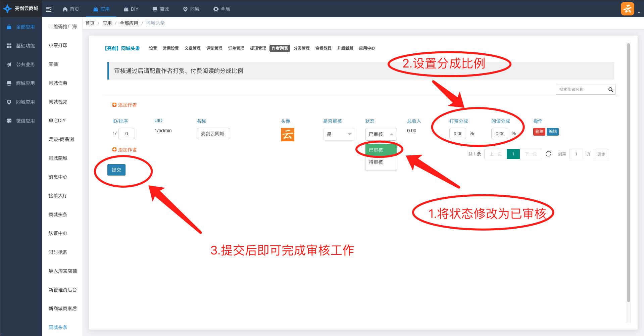Click the 基础功能 grid icon
This screenshot has height=336, width=644.
click(9, 46)
